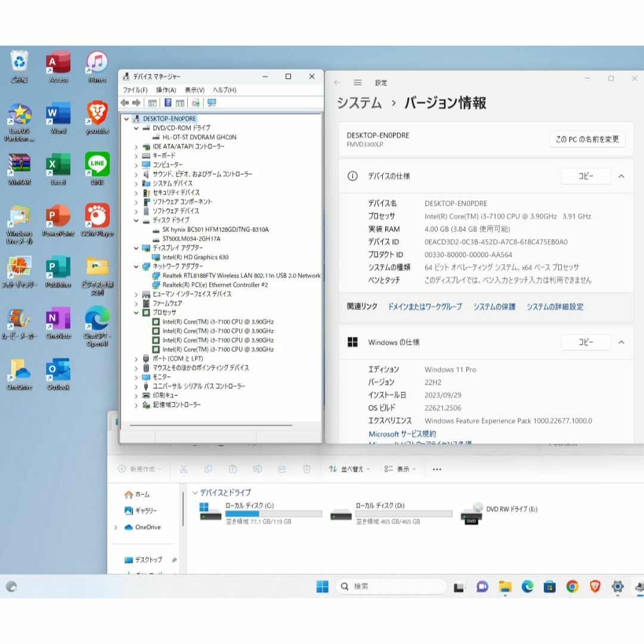Click the monitor icon in Device Manager toolbar

212,103
